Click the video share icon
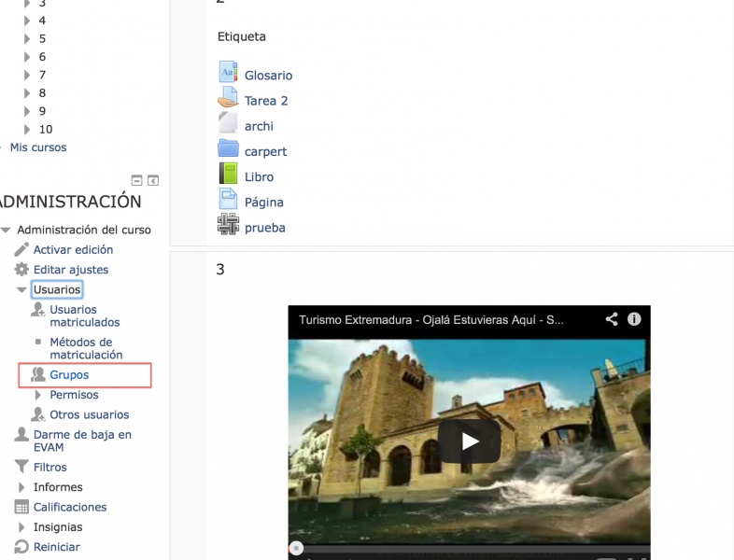Viewport: 734px width, 560px height. 612,319
